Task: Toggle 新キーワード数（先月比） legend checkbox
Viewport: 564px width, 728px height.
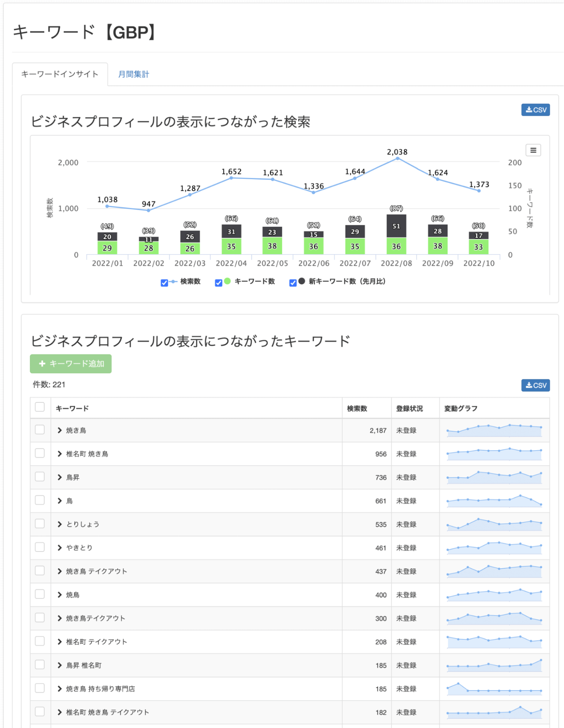Action: point(293,283)
